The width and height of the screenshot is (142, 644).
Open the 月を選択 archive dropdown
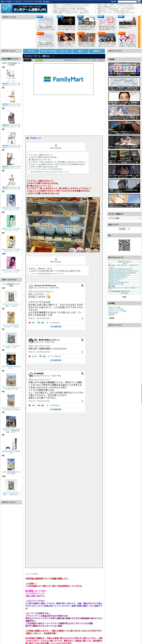pos(124,229)
